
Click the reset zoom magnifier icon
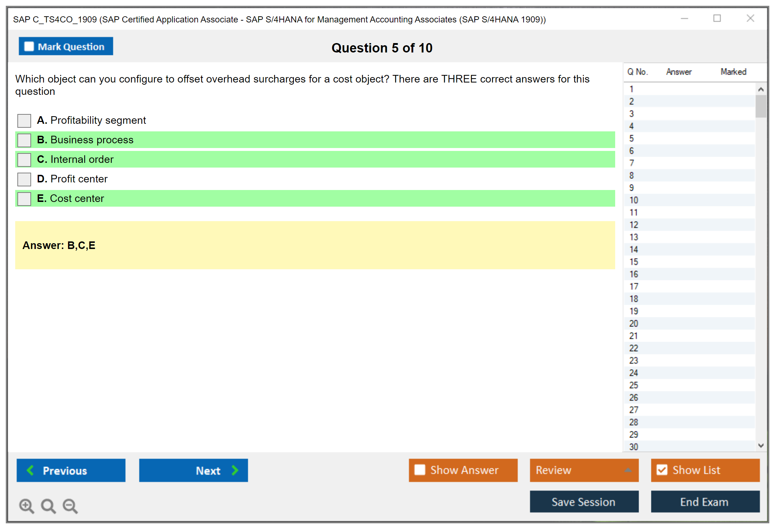48,506
